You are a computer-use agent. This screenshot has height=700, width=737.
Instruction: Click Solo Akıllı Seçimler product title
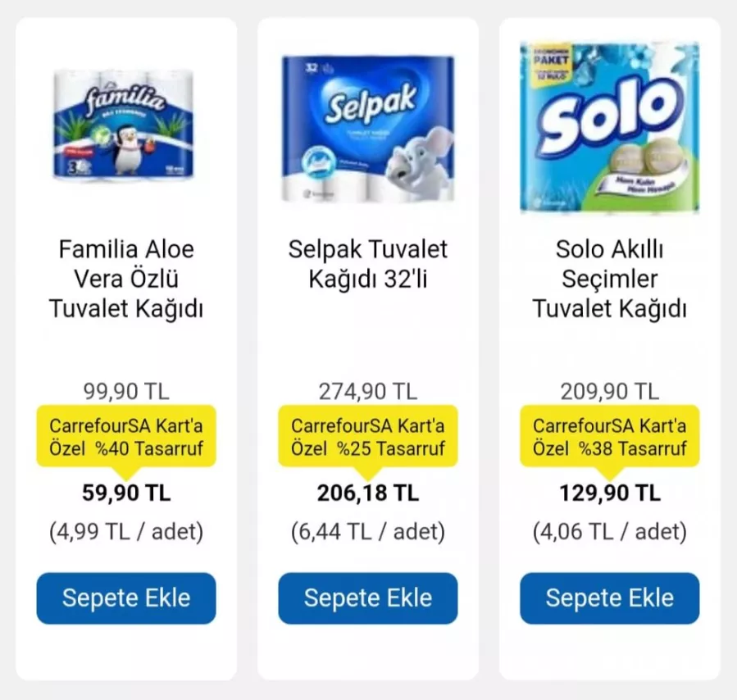609,279
